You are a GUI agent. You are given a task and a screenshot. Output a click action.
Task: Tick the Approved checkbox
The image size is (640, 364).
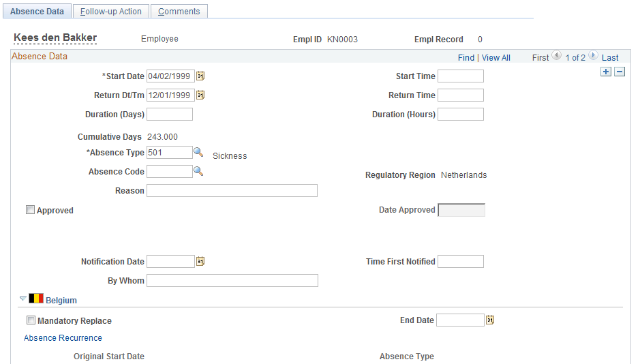[x=30, y=210]
